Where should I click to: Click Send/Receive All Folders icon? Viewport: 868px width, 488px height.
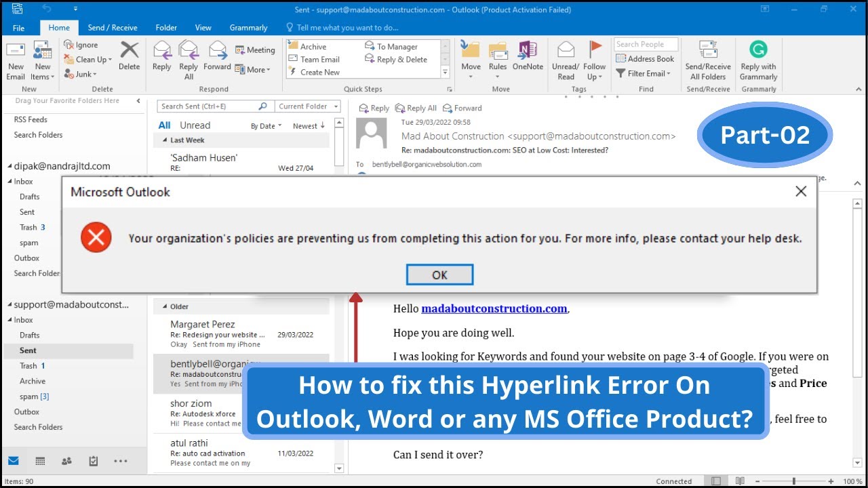pyautogui.click(x=708, y=50)
